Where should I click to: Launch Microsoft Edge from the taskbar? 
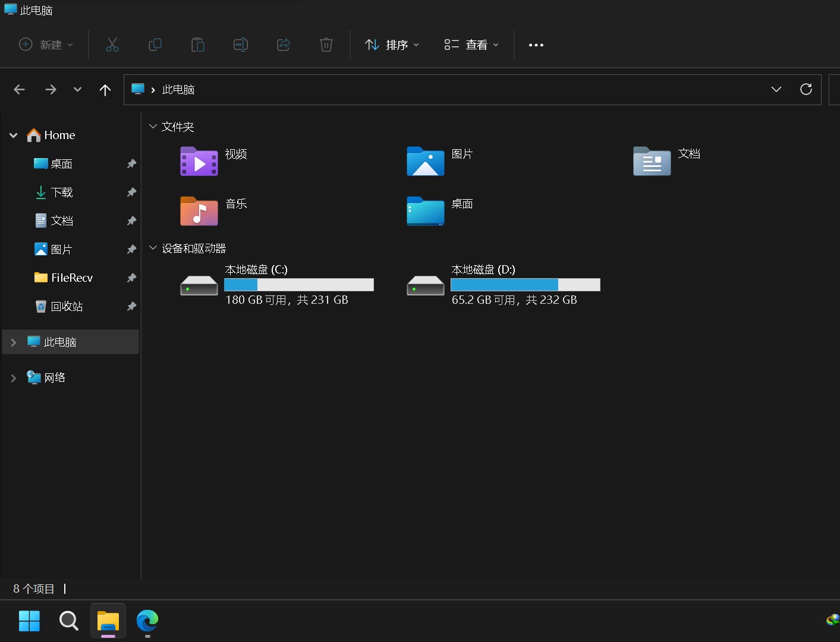click(x=146, y=621)
